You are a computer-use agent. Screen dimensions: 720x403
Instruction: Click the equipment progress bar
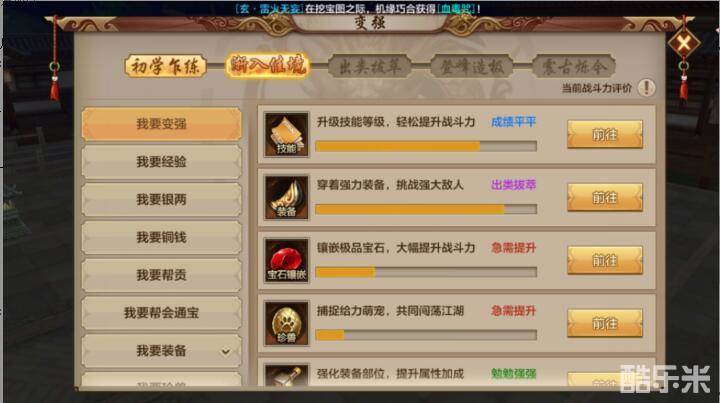tap(426, 209)
